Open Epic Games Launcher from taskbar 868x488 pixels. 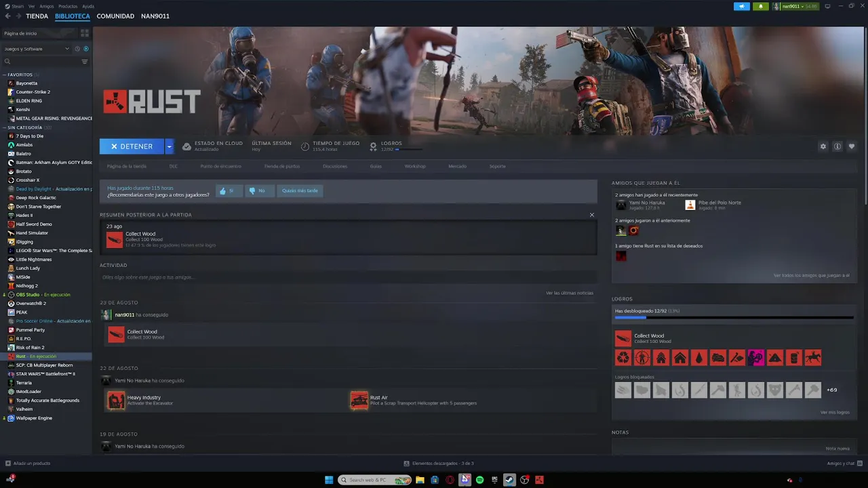coord(494,480)
